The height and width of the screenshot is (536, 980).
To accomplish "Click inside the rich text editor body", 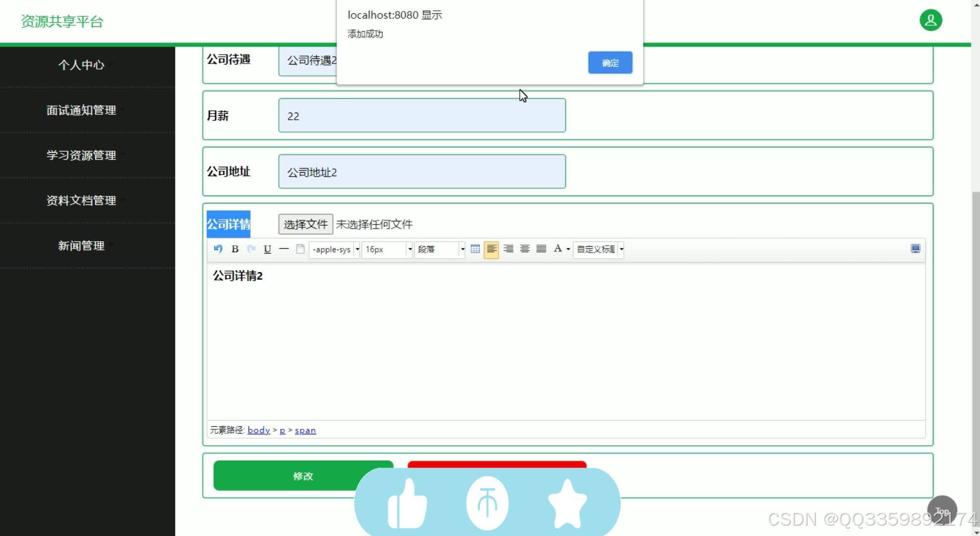I will [x=566, y=342].
